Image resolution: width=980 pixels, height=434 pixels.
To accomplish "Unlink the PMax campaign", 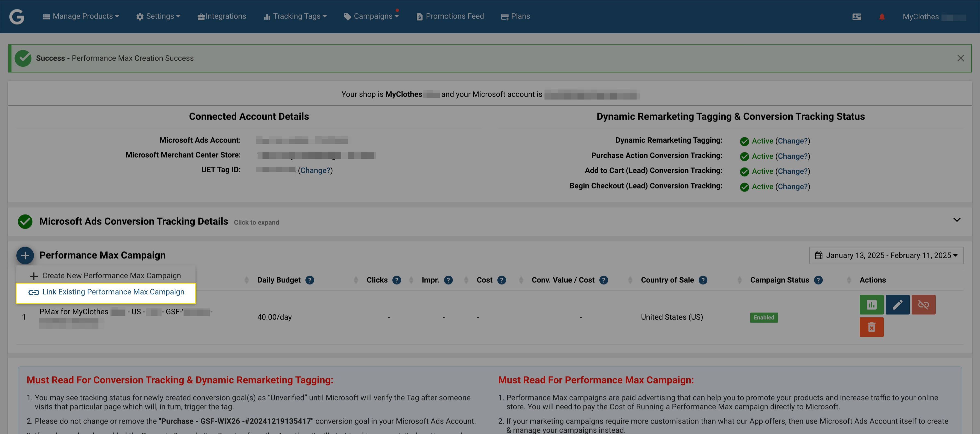I will (x=923, y=305).
